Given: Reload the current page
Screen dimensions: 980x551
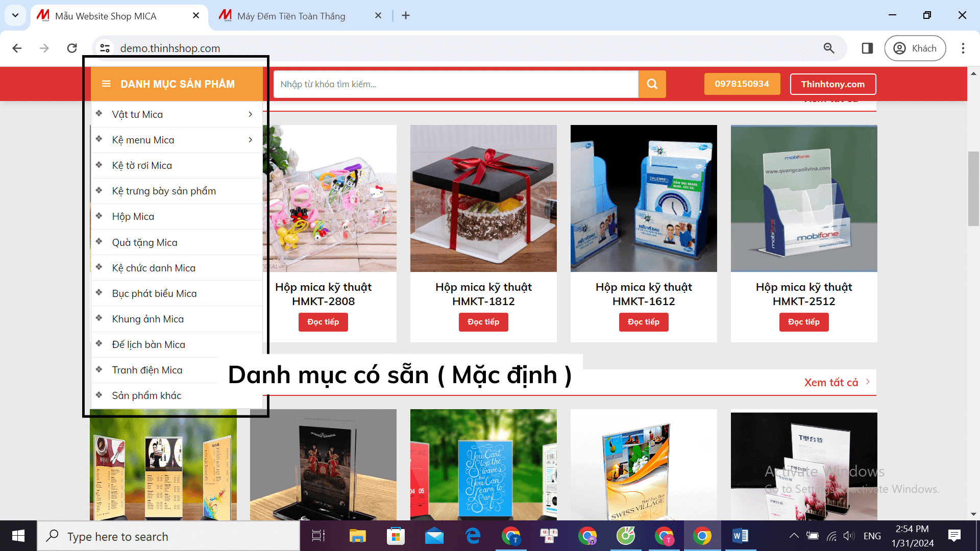Looking at the screenshot, I should [71, 48].
